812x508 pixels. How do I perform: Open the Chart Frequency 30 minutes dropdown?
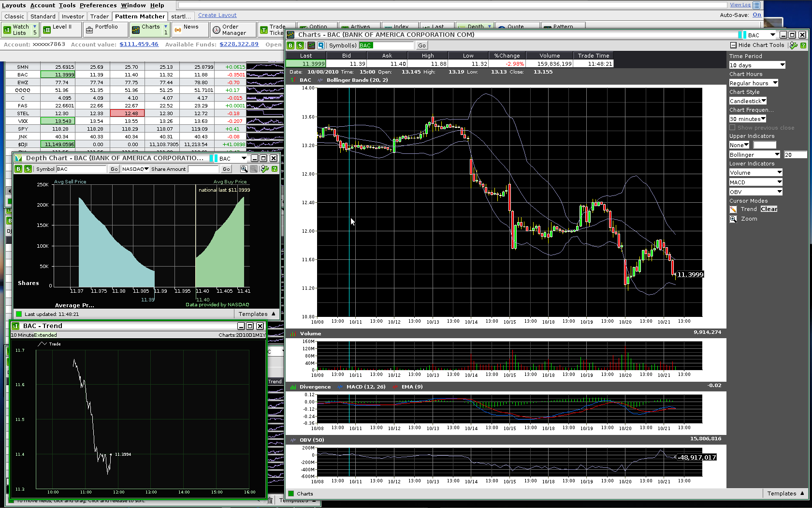click(x=748, y=119)
